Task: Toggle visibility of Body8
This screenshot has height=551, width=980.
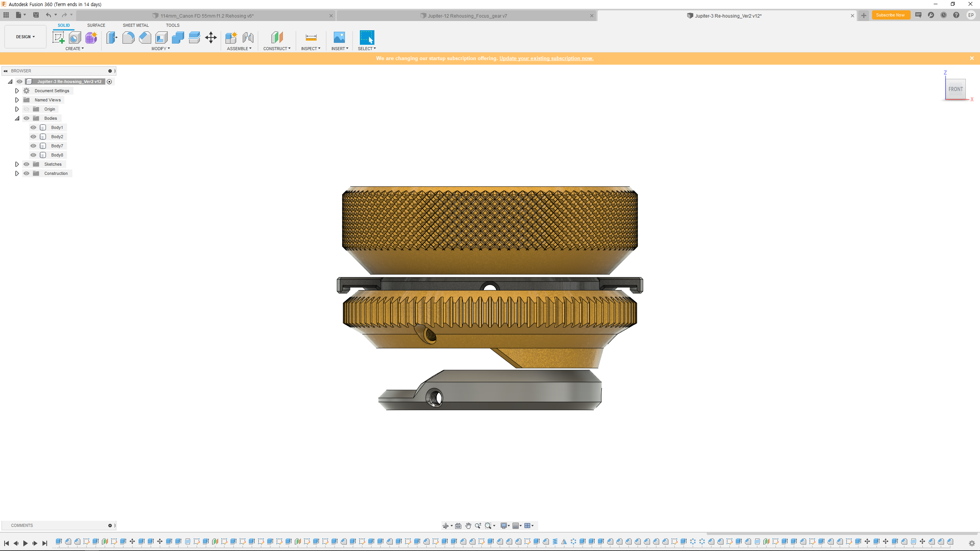Action: pos(33,155)
